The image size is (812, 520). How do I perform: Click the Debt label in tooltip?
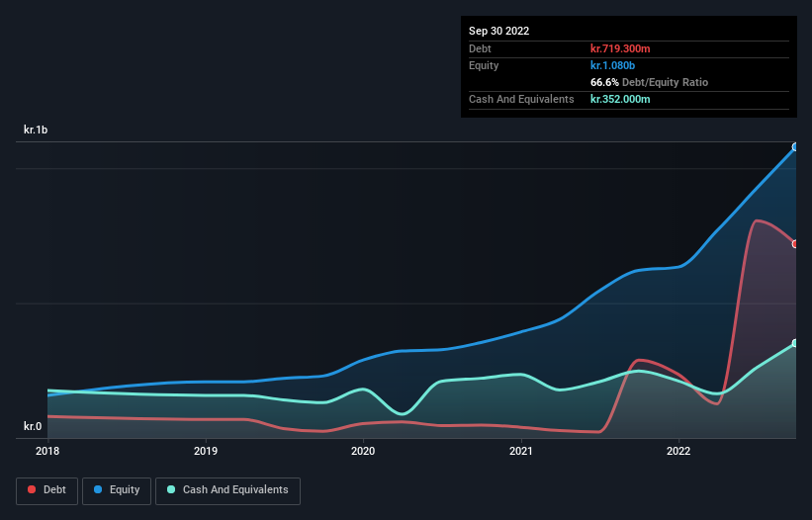[480, 48]
